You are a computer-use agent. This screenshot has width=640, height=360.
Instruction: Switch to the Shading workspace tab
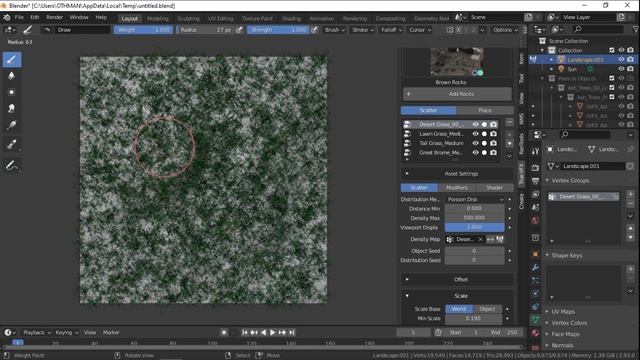291,18
